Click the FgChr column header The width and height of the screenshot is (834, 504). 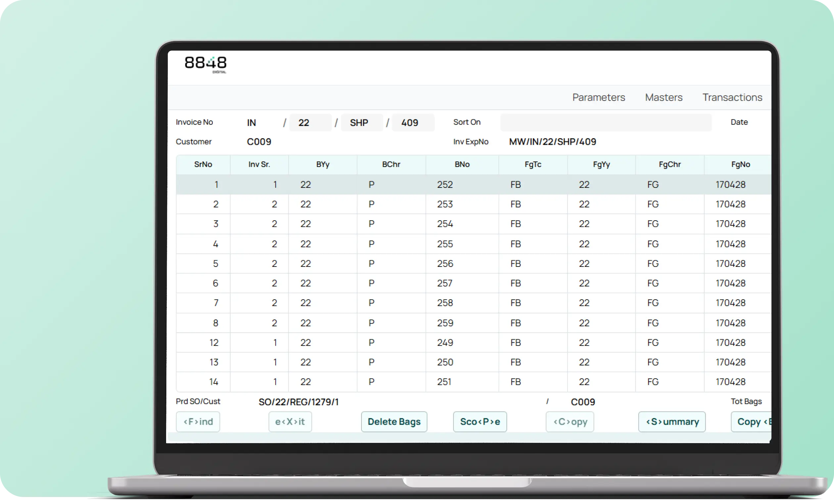(x=670, y=164)
